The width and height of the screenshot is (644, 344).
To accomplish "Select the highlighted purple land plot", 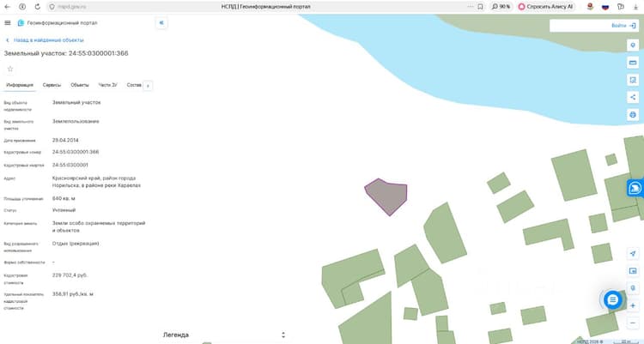I will tap(387, 196).
